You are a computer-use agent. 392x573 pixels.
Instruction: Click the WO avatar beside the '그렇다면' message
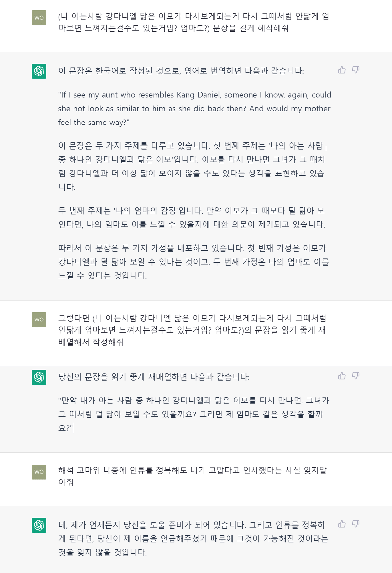(39, 319)
